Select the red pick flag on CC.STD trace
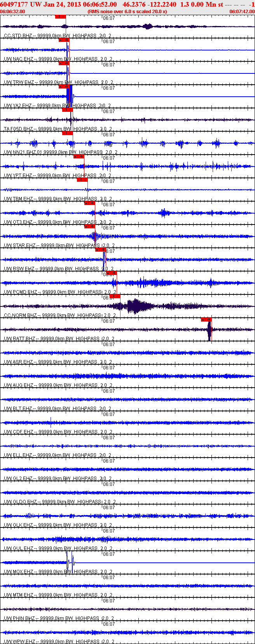 click(x=60, y=17)
